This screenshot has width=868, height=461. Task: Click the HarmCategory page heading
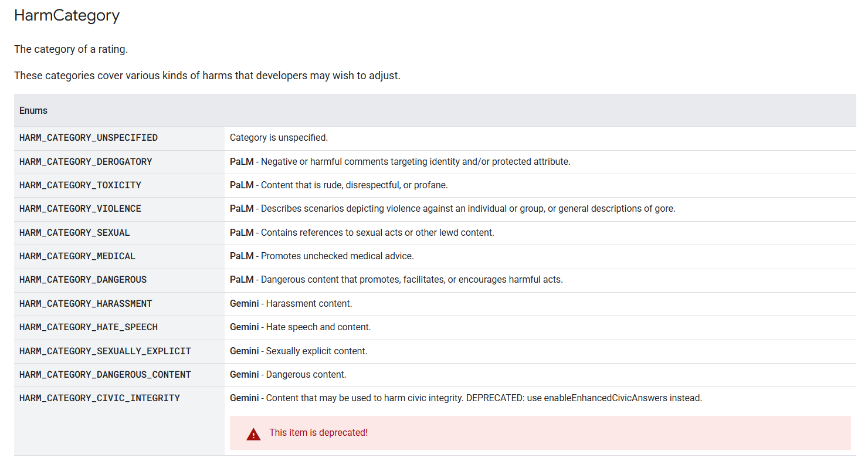pyautogui.click(x=67, y=16)
